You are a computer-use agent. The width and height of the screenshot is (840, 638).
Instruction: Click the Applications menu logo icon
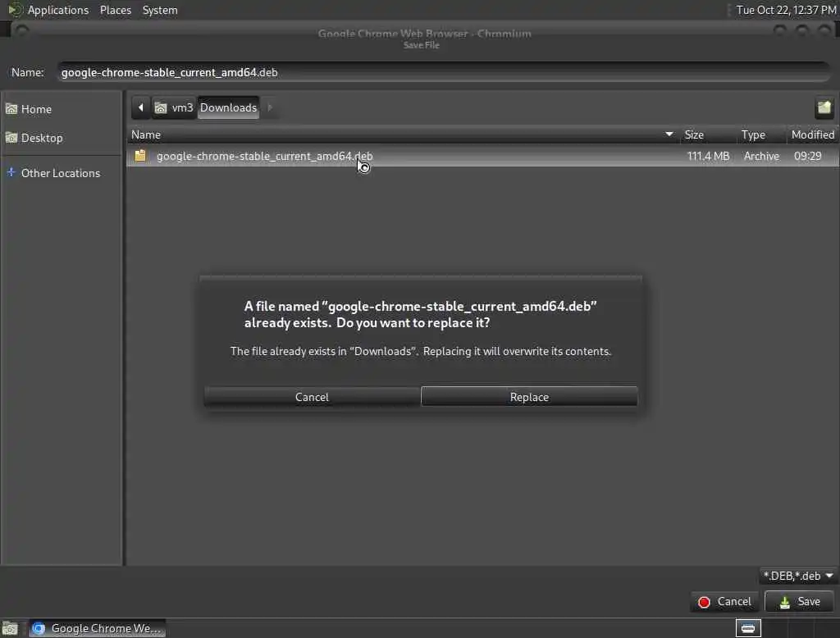[x=15, y=10]
